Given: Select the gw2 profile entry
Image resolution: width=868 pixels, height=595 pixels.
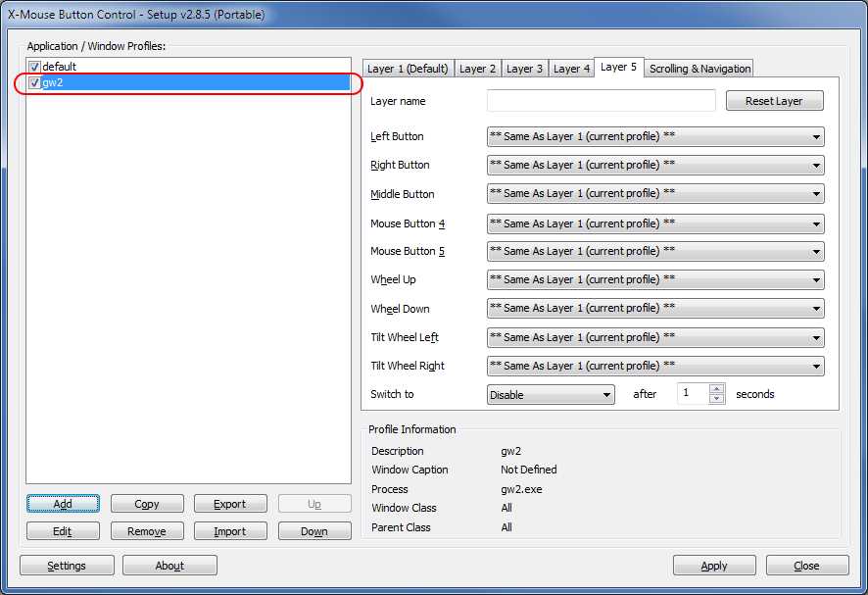Looking at the screenshot, I should click(x=53, y=83).
